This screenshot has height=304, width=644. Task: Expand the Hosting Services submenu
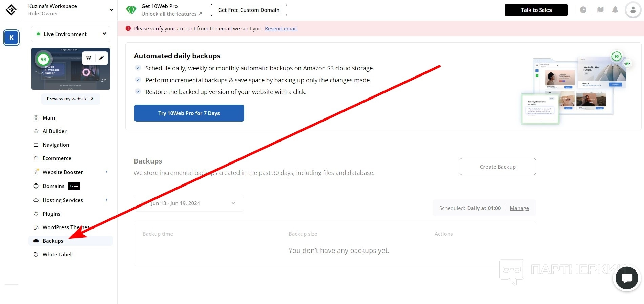point(106,200)
